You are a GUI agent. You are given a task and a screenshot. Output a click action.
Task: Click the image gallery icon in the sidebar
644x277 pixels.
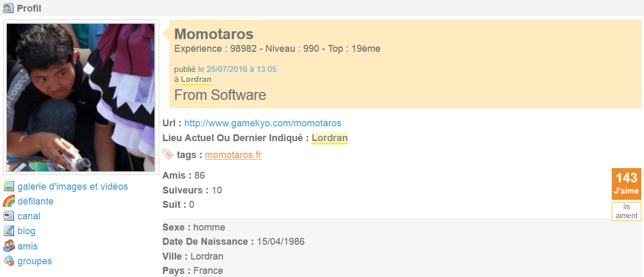(x=9, y=187)
